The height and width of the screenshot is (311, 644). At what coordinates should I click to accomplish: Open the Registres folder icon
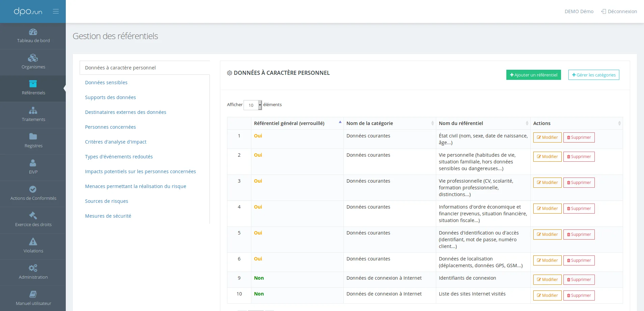pyautogui.click(x=33, y=136)
